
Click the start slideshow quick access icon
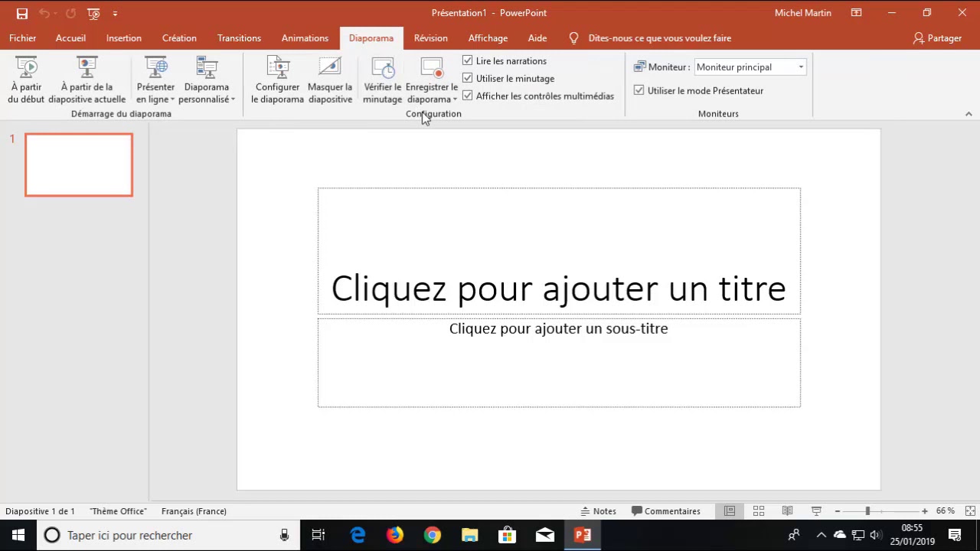(x=93, y=13)
